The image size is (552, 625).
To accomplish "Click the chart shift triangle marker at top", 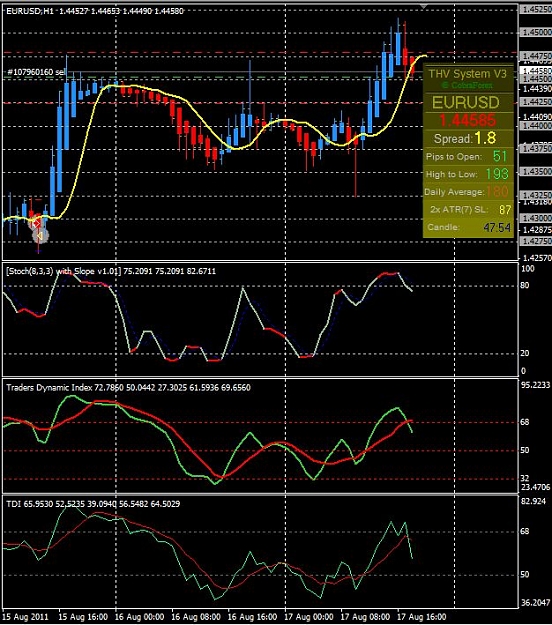I will click(424, 6).
